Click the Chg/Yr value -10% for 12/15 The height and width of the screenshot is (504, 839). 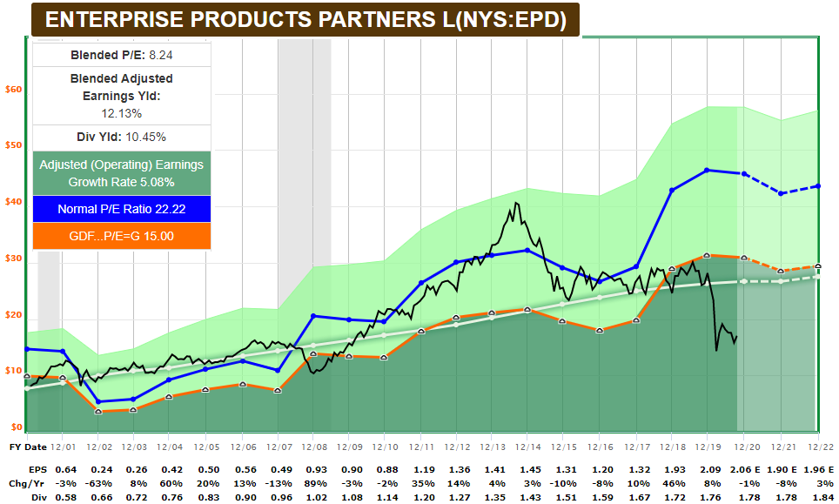click(x=565, y=484)
